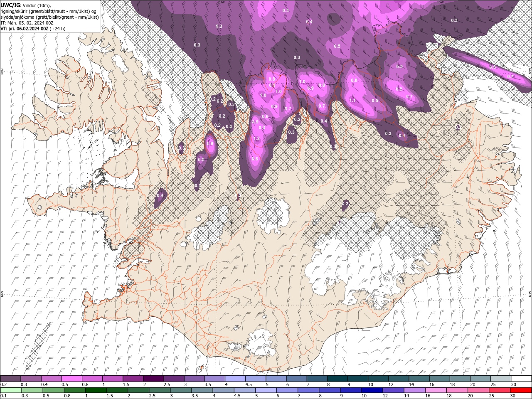532x399 pixels.
Task: Click the white swatch after 30 in upper legend
Action: coord(521,379)
